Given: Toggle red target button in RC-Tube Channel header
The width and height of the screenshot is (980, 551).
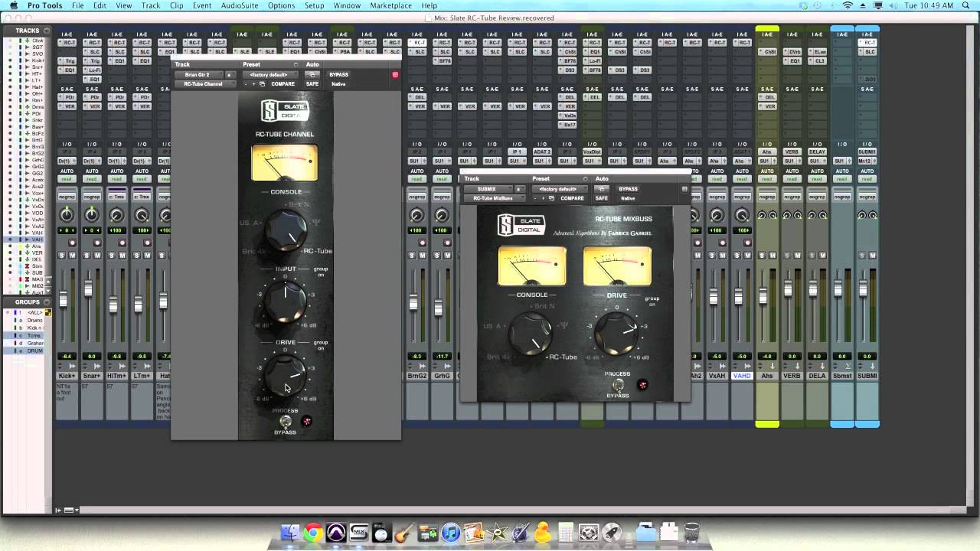Looking at the screenshot, I should (395, 75).
